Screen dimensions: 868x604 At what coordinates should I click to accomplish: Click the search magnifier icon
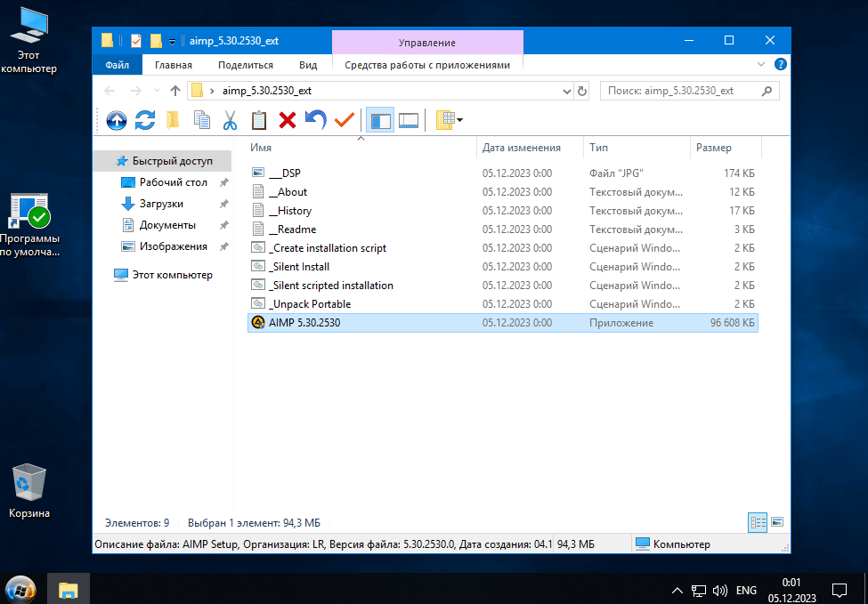767,91
